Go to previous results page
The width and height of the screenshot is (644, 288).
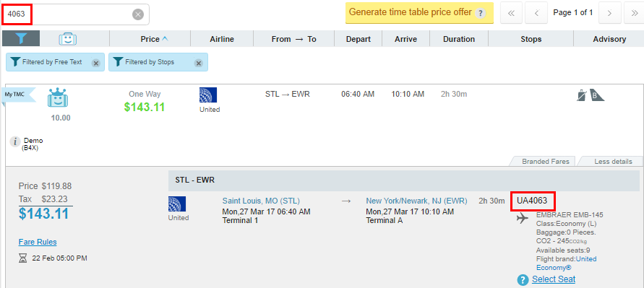(x=536, y=13)
